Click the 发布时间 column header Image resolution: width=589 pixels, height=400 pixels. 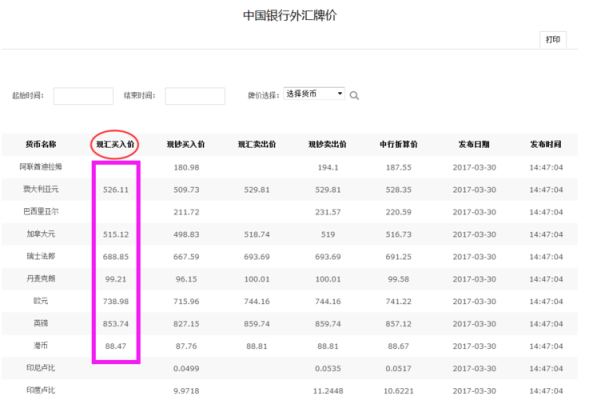[546, 144]
